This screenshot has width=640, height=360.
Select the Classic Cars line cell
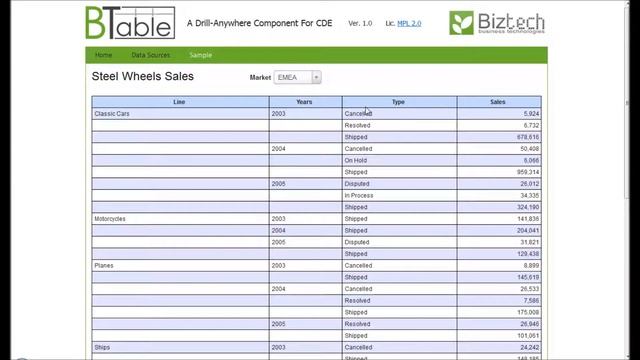click(180, 114)
